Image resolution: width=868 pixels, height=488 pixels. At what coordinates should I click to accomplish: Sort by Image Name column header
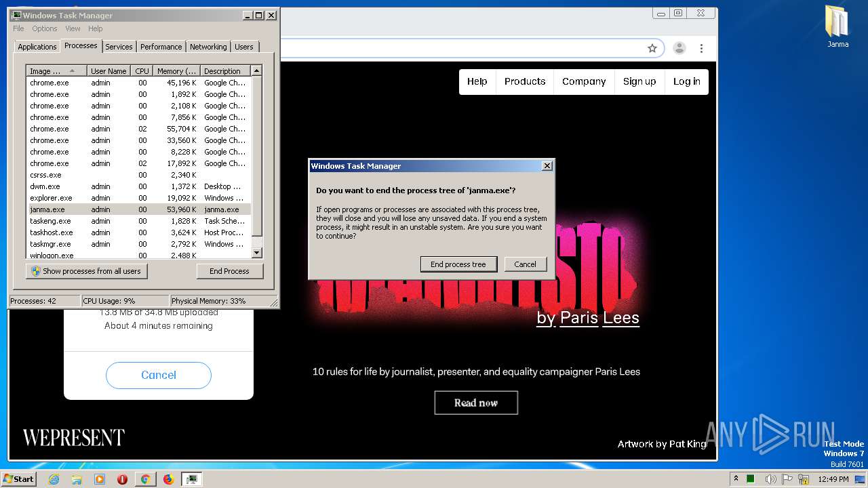(57, 70)
